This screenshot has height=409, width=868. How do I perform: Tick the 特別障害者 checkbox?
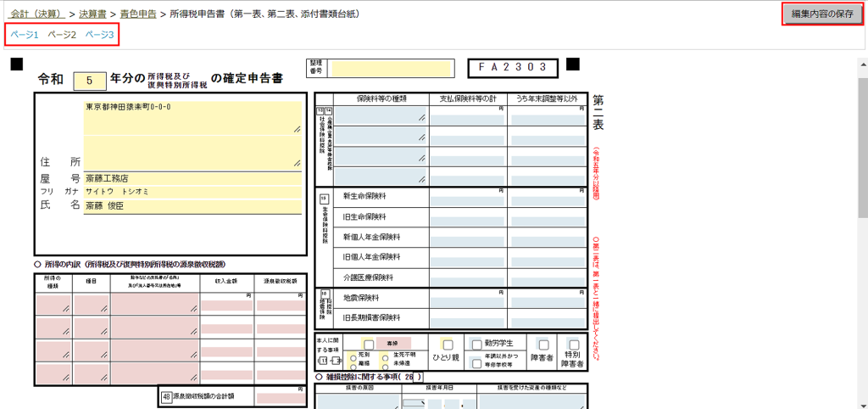point(574,345)
